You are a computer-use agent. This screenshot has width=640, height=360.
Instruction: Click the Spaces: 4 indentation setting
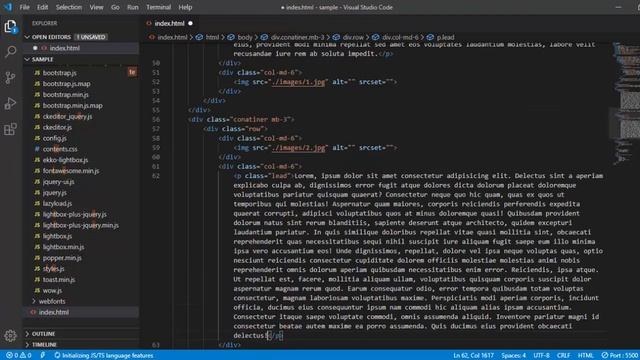click(x=513, y=356)
